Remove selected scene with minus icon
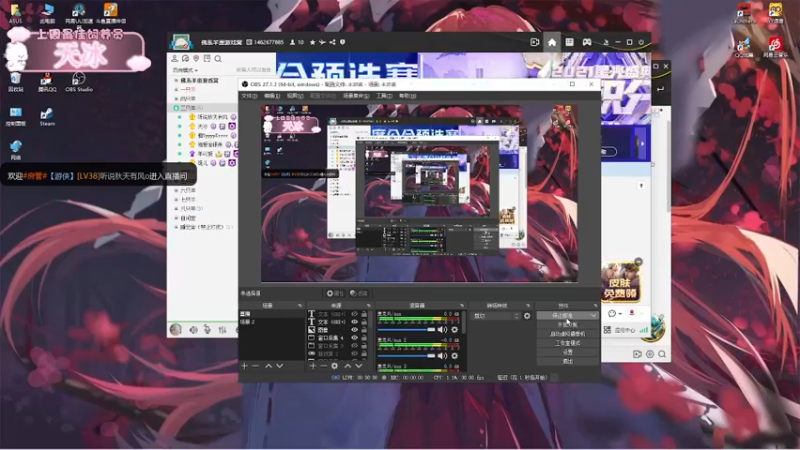Screen dimensions: 800x450 tap(256, 366)
